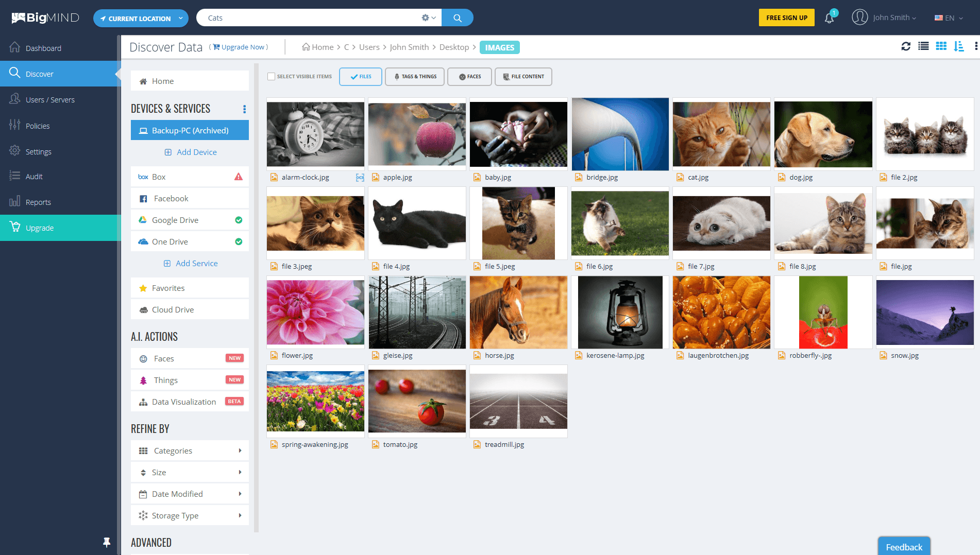980x555 pixels.
Task: Open the Current Location dropdown
Action: click(x=140, y=18)
